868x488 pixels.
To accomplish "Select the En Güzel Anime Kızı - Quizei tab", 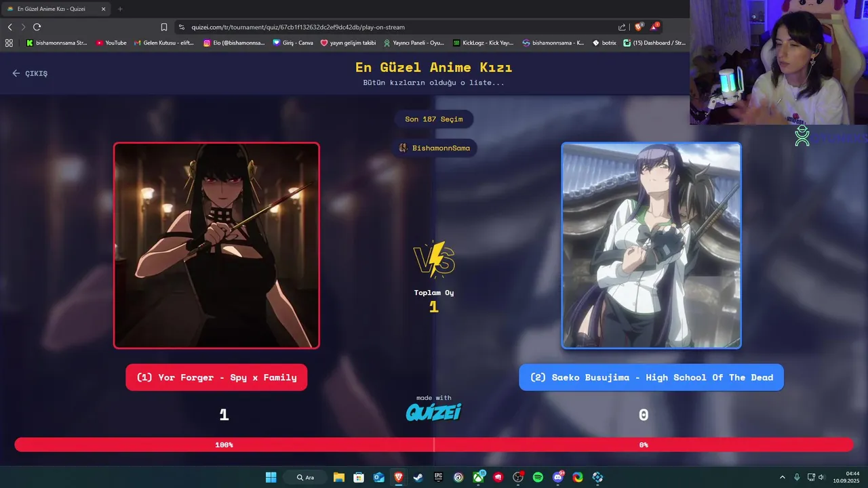I will (x=56, y=9).
